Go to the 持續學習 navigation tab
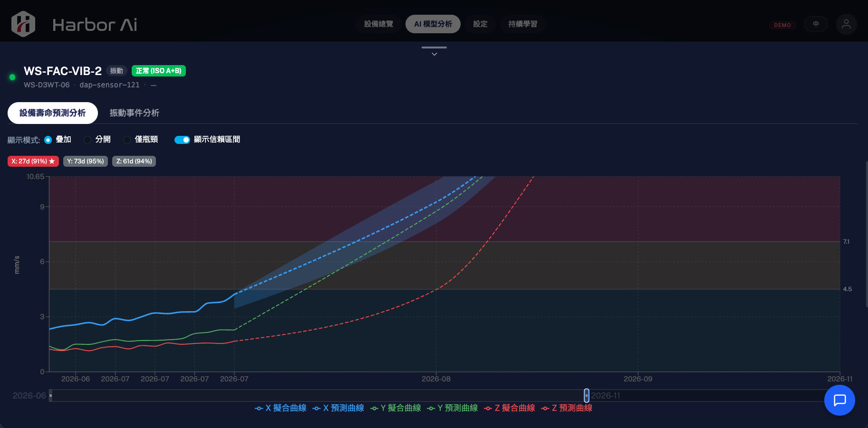Viewport: 868px width, 428px height. (x=522, y=24)
